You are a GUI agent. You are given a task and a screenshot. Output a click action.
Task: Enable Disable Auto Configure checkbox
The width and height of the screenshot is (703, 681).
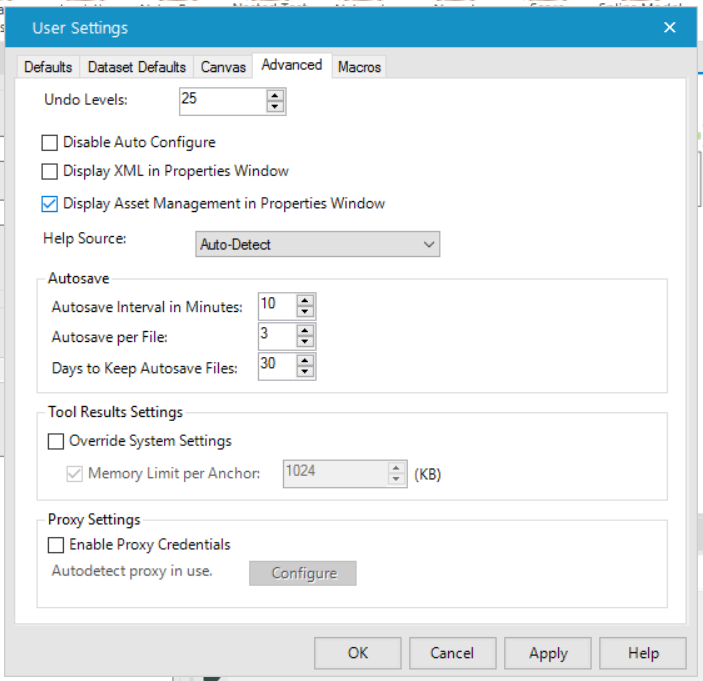(50, 143)
